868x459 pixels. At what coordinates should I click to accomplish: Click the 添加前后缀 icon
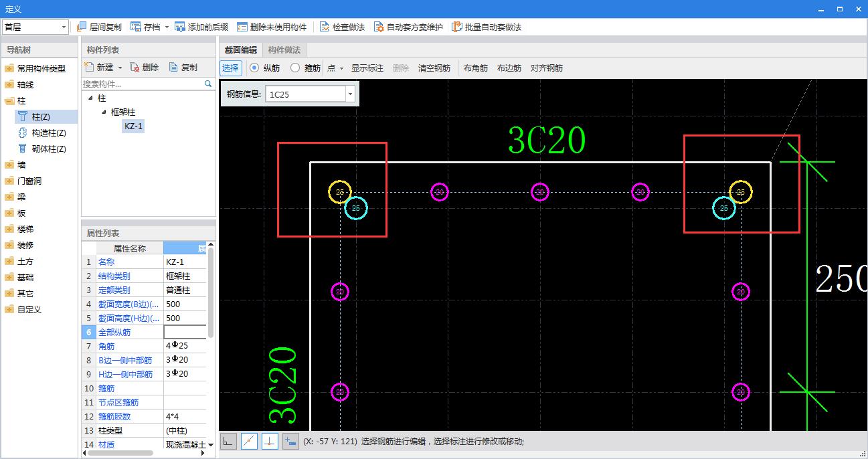click(x=179, y=27)
